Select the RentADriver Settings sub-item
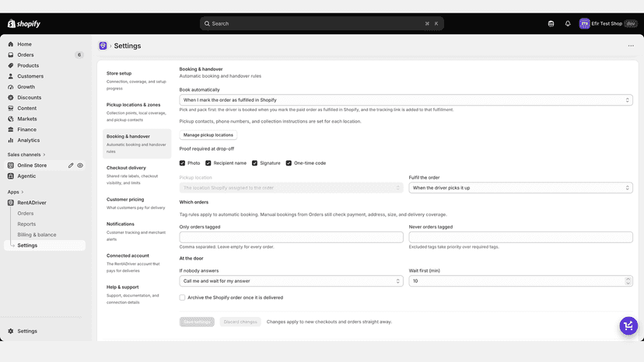 [x=45, y=245]
